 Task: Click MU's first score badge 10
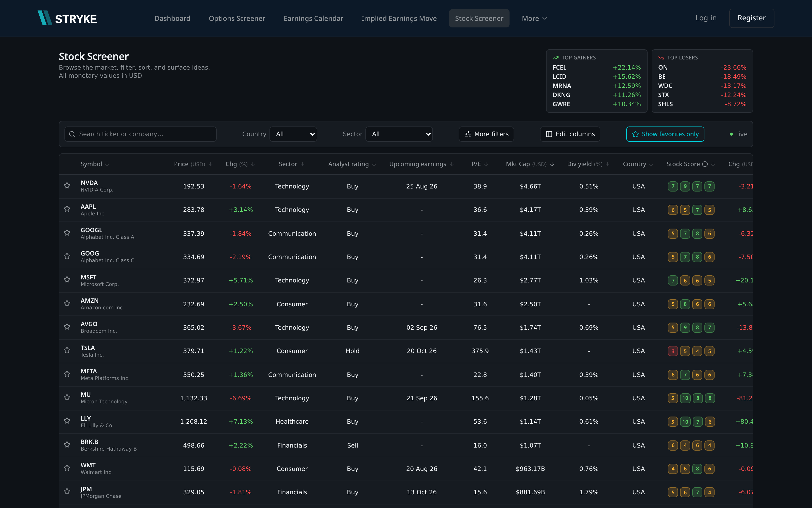(685, 398)
